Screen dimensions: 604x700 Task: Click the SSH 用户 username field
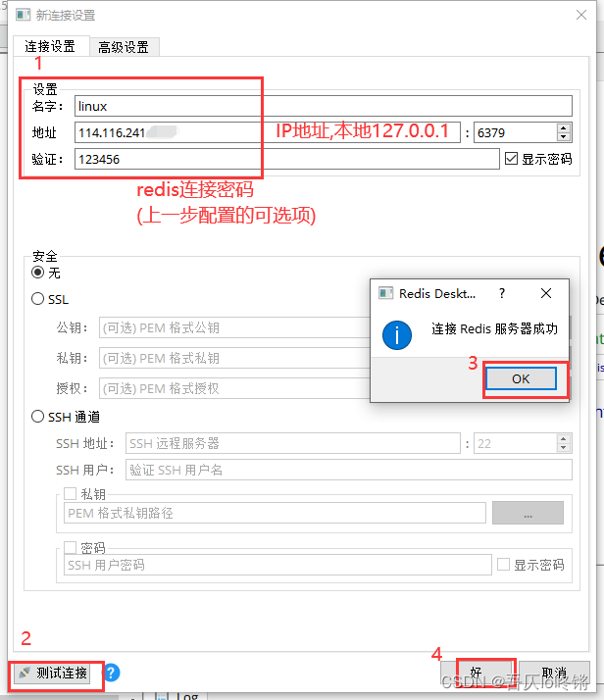tap(349, 470)
